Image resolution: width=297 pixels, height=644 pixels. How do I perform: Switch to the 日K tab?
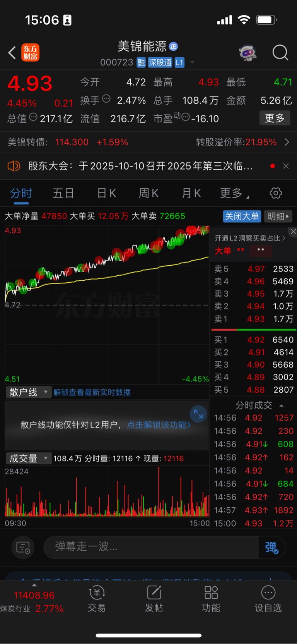(x=107, y=193)
